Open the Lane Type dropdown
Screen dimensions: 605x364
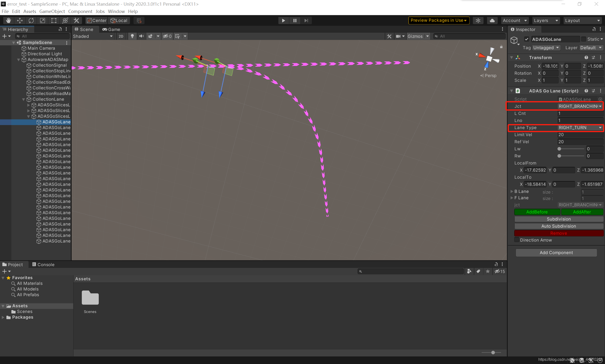[x=580, y=128]
